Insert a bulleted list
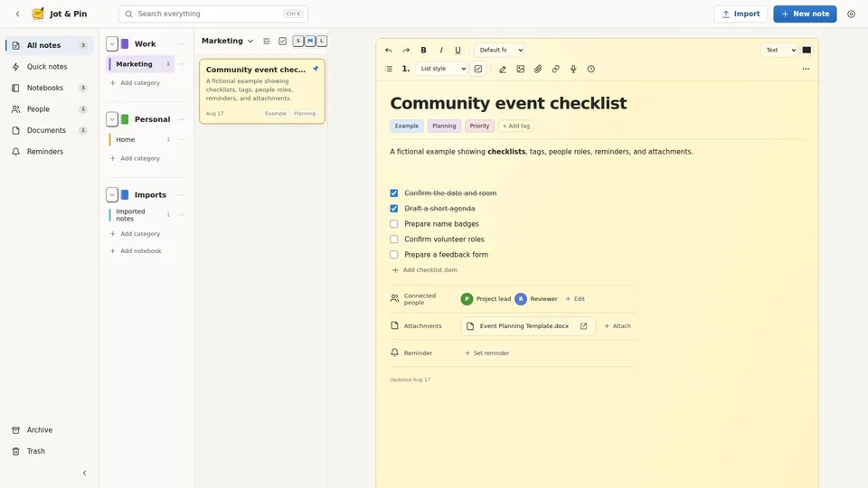The width and height of the screenshot is (868, 488). coord(389,69)
